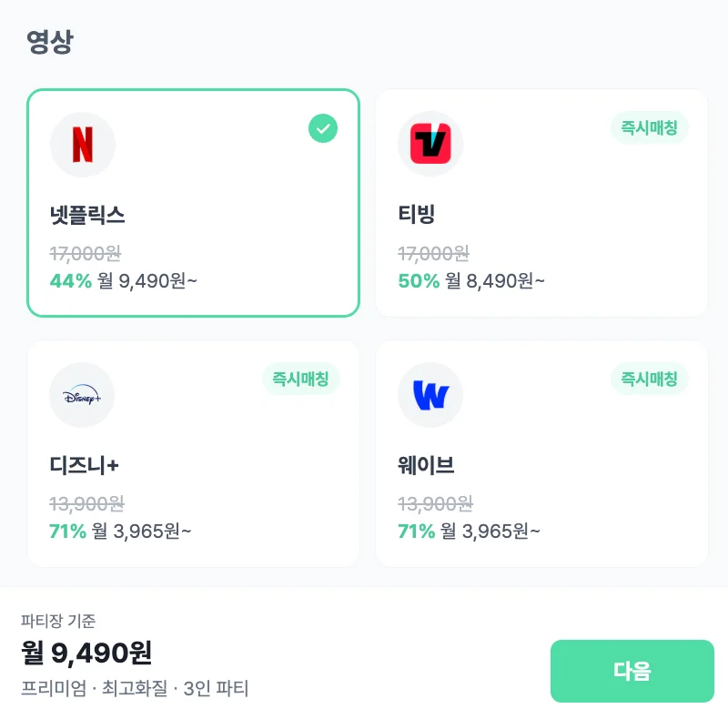This screenshot has height=719, width=728.
Task: Select the TVING subscription card
Action: coord(541,202)
